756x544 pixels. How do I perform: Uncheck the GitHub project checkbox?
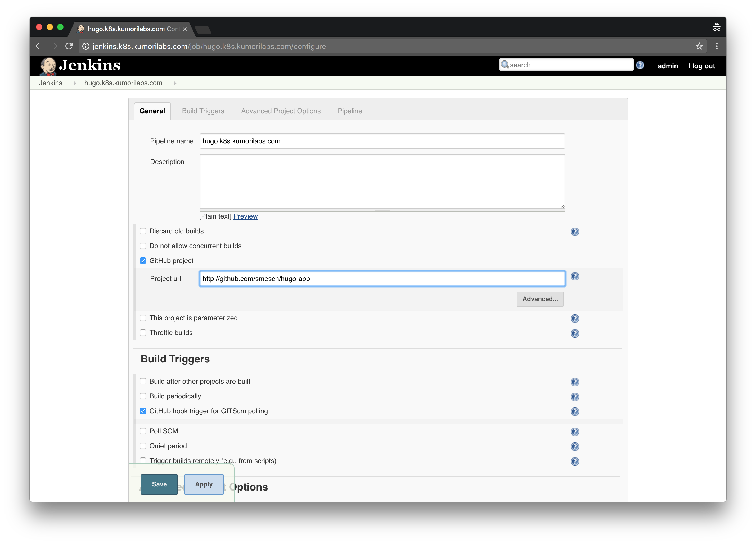pos(143,261)
